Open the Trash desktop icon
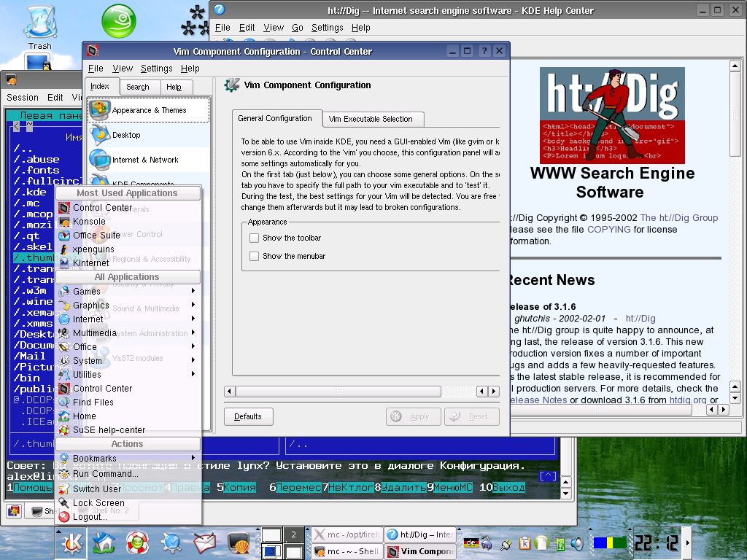 pyautogui.click(x=39, y=26)
